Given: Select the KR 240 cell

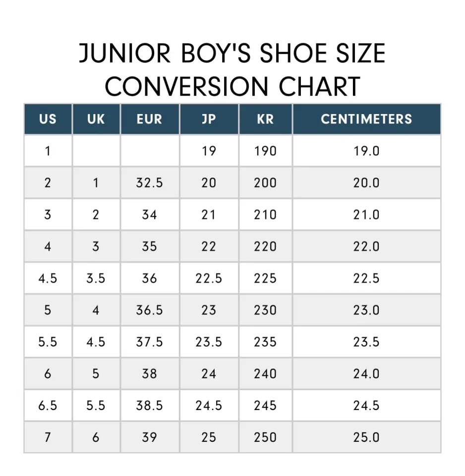Looking at the screenshot, I should pyautogui.click(x=265, y=374).
